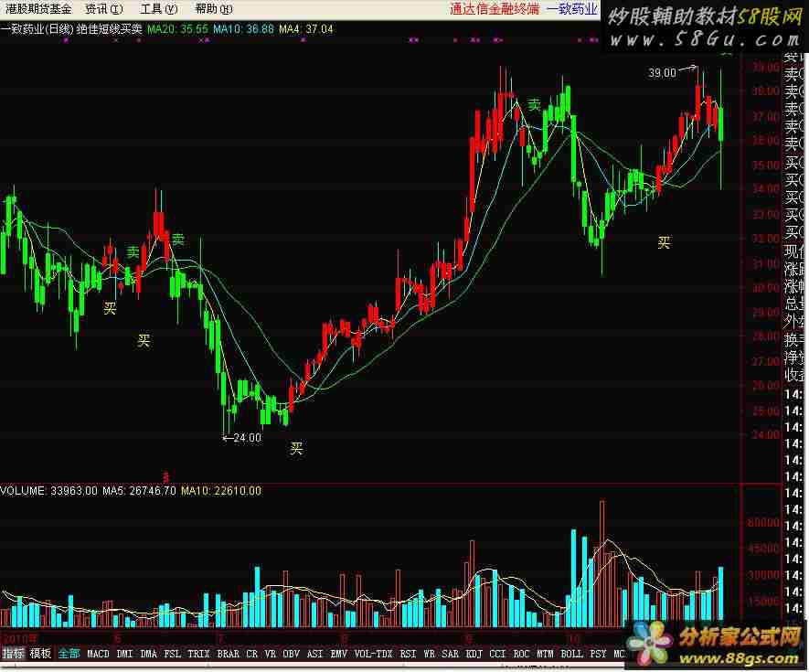This screenshot has width=809, height=672.
Task: Click the 31.00 label on price axis
Action: 766,263
